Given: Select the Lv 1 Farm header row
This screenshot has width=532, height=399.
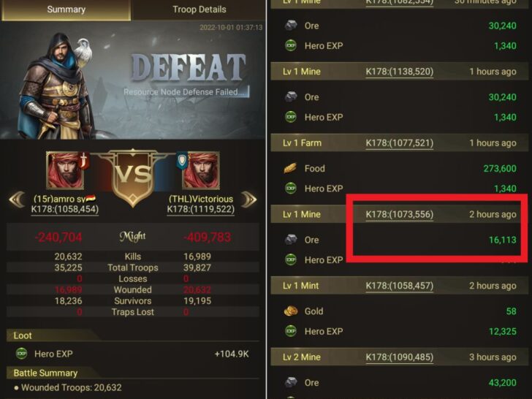Looking at the screenshot, I should tap(399, 142).
